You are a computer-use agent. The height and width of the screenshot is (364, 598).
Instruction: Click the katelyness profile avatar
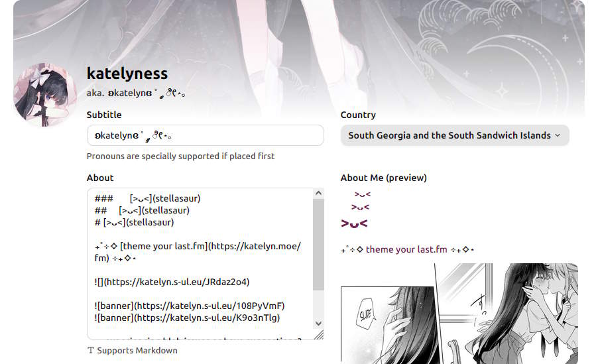[45, 95]
